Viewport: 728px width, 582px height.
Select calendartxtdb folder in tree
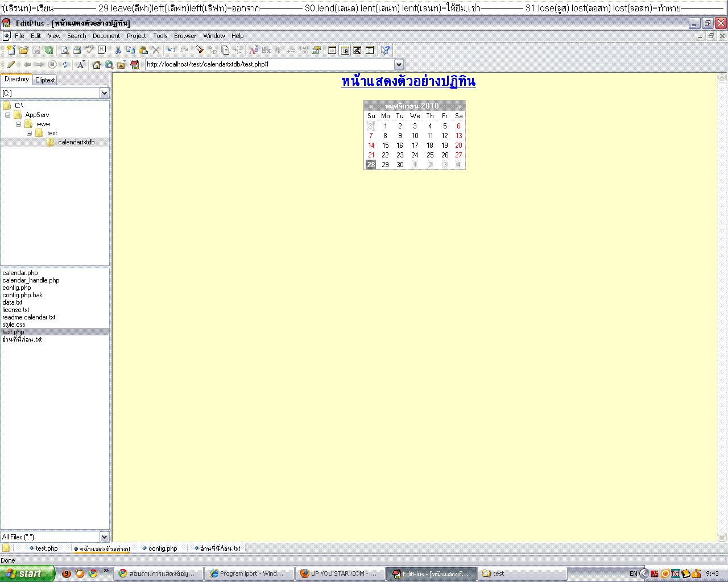coord(76,142)
